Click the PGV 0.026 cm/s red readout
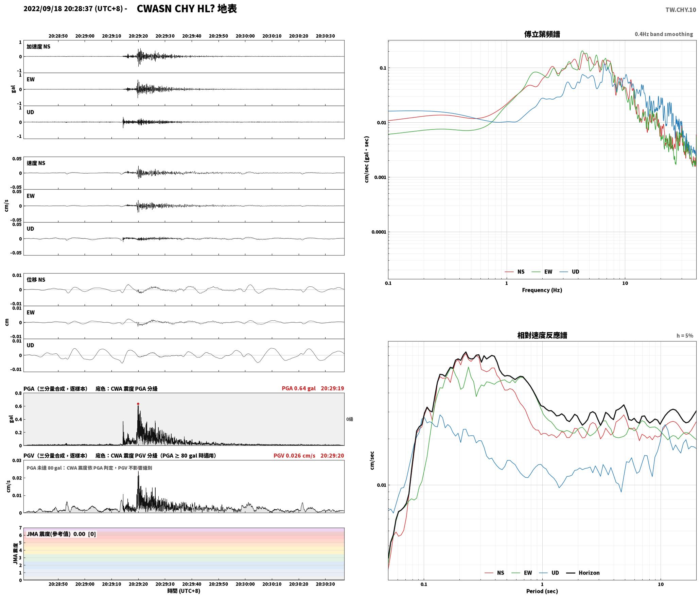The height and width of the screenshot is (598, 700). pyautogui.click(x=294, y=456)
